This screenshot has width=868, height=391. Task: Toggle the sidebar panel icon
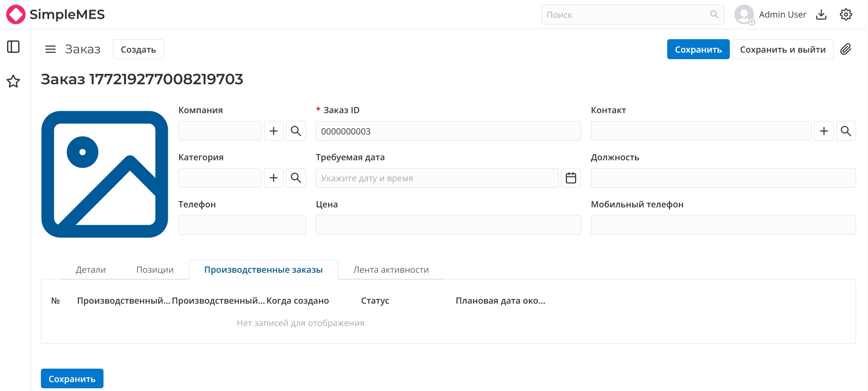click(13, 47)
